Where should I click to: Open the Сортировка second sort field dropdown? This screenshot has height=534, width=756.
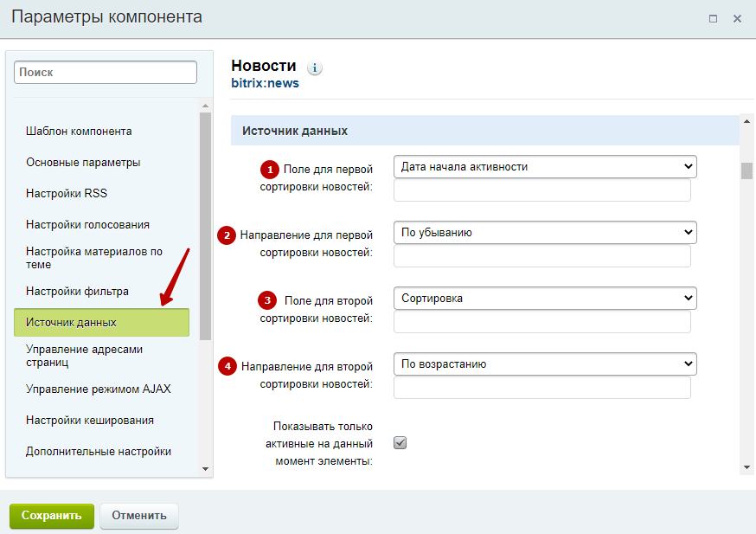545,299
